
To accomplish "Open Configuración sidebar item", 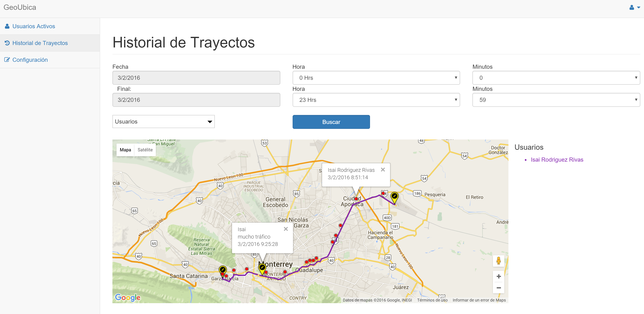I will [x=50, y=60].
